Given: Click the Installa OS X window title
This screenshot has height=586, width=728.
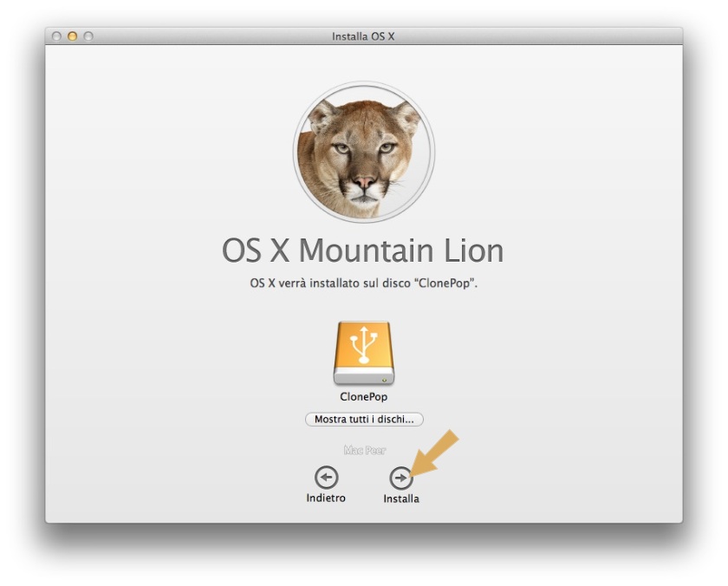Looking at the screenshot, I should tap(363, 36).
